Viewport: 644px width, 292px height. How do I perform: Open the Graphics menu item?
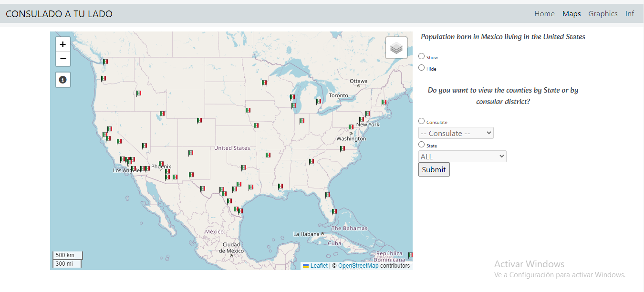(x=603, y=14)
